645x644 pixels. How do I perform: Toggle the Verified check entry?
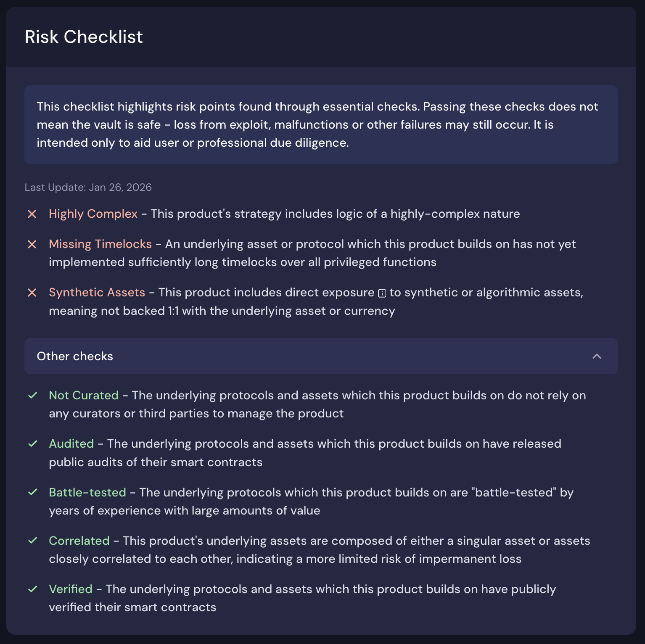coord(71,589)
